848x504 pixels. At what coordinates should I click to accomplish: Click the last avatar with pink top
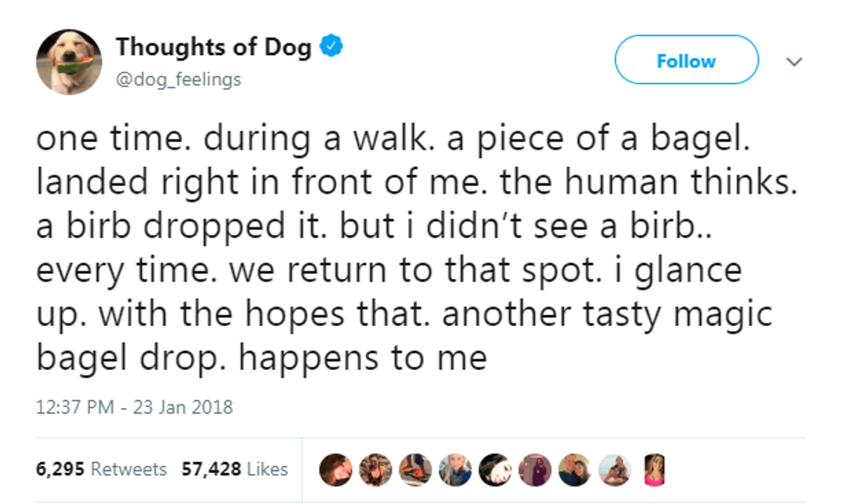[653, 469]
